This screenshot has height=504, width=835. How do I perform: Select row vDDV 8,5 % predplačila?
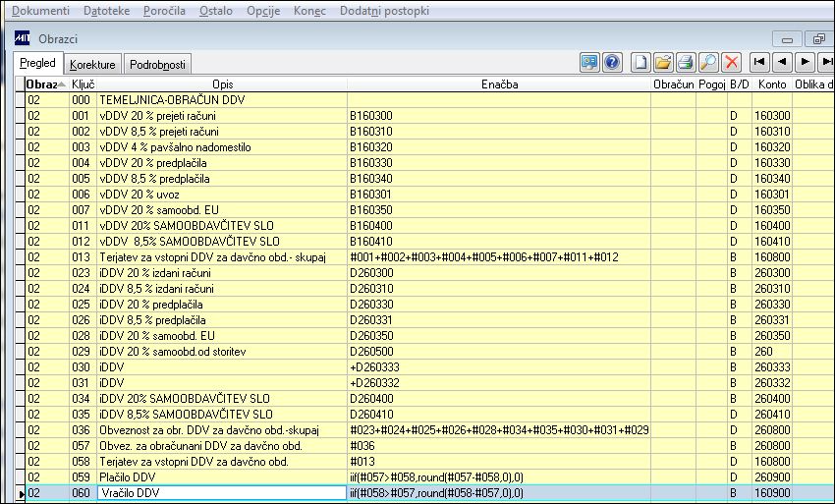(429, 179)
